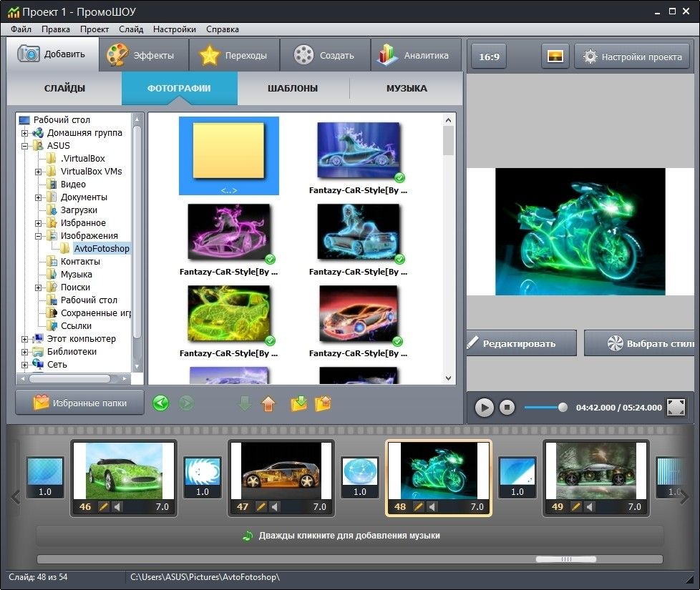Screen dimensions: 700x590
Task: Click the Избранные папки button
Action: 79,403
